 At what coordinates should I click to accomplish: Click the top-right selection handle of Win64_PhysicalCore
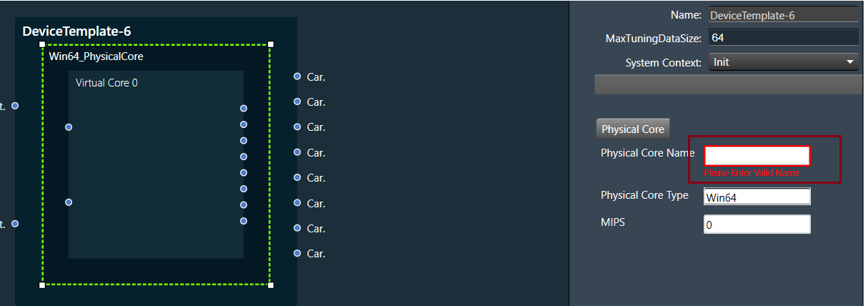tap(271, 44)
